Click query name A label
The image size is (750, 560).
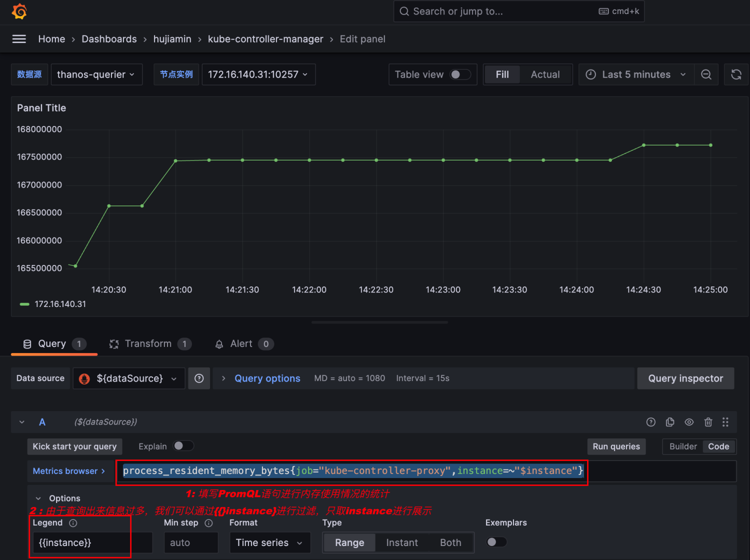[x=42, y=422]
